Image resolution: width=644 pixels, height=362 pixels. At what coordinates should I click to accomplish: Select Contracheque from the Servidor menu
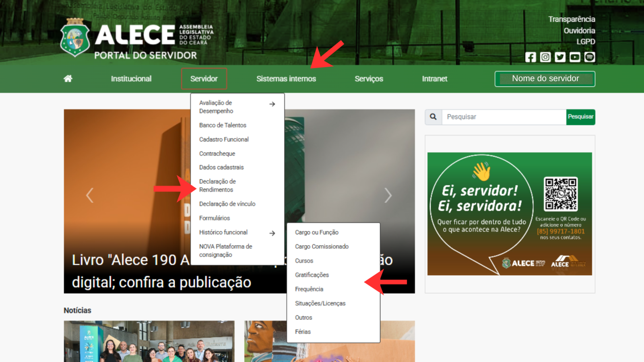217,154
